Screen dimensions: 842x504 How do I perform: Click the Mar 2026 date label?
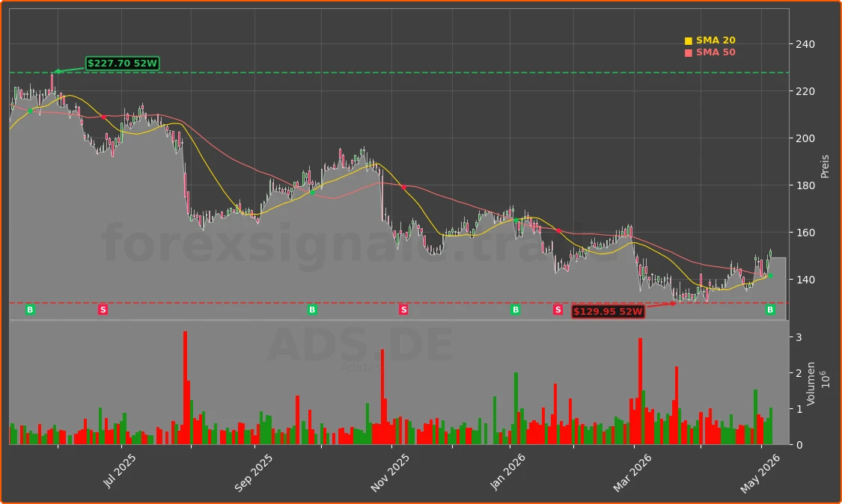(x=632, y=473)
